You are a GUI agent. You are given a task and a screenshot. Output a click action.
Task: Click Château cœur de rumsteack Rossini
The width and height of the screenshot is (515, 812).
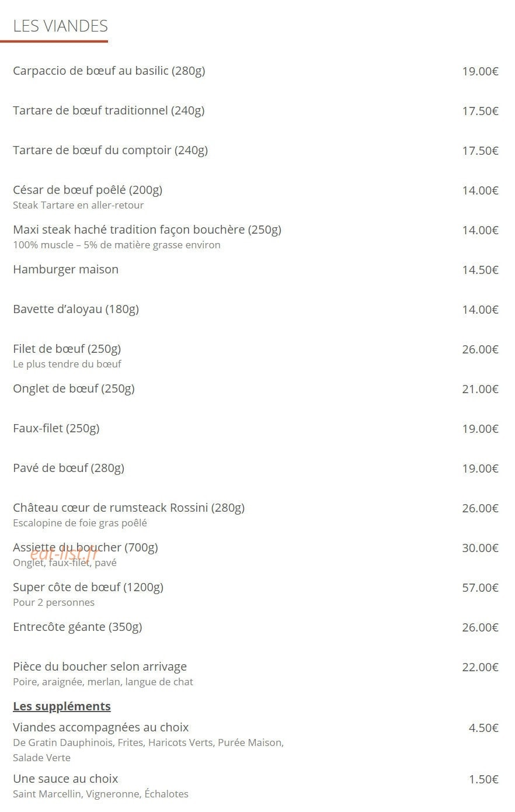pyautogui.click(x=128, y=508)
